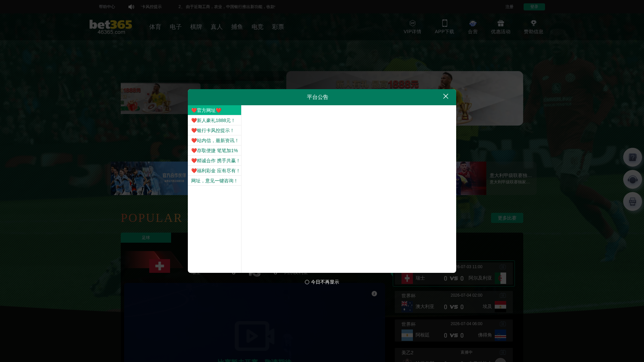The image size is (644, 362).
Task: Open the 银行卡风控提示 announcement
Action: [x=214, y=130]
